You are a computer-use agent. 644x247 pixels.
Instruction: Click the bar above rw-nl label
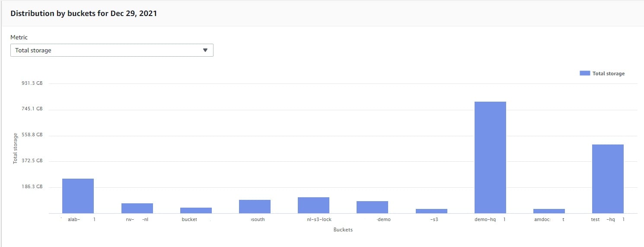click(x=137, y=208)
